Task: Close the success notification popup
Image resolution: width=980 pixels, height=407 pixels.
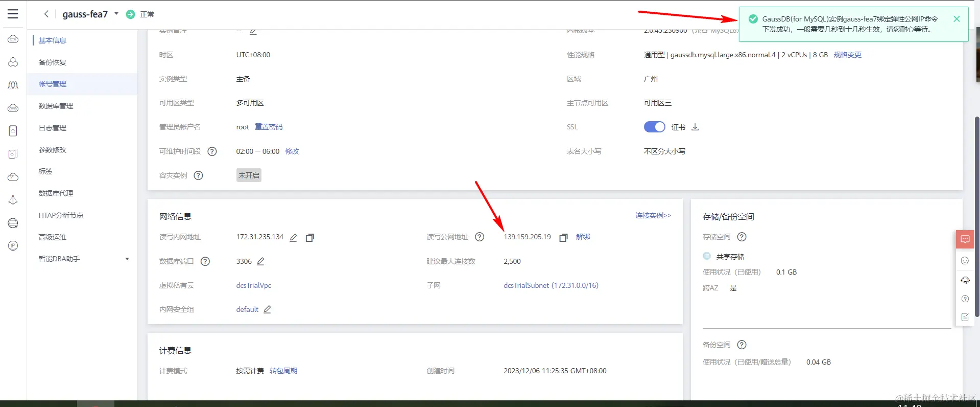Action: 957,19
